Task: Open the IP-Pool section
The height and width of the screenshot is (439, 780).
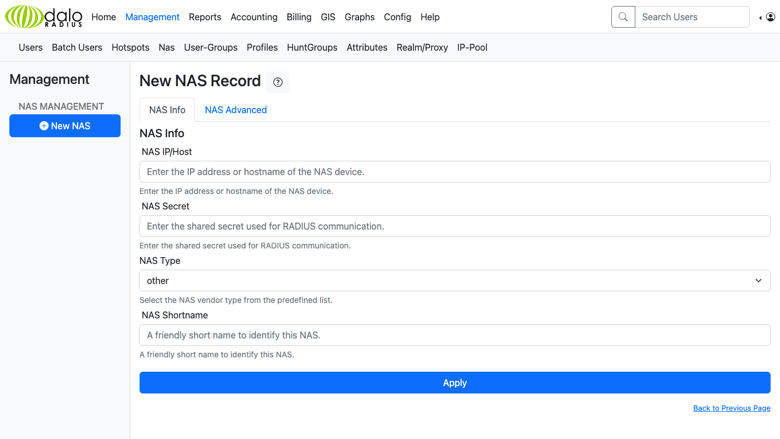Action: coord(472,48)
